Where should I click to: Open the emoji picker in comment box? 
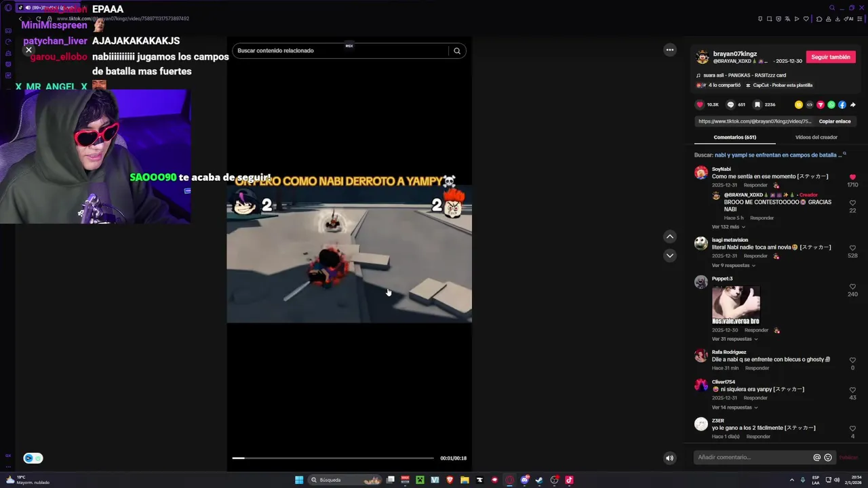pos(828,457)
